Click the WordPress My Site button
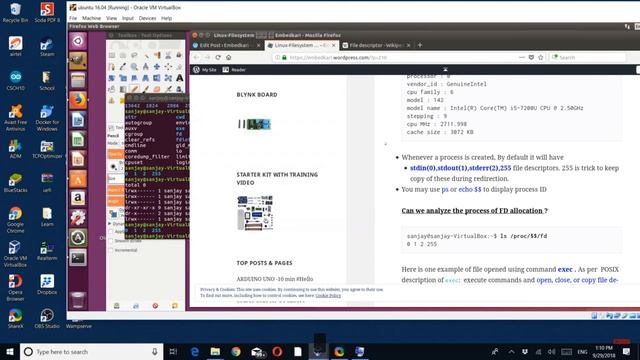 click(x=205, y=70)
